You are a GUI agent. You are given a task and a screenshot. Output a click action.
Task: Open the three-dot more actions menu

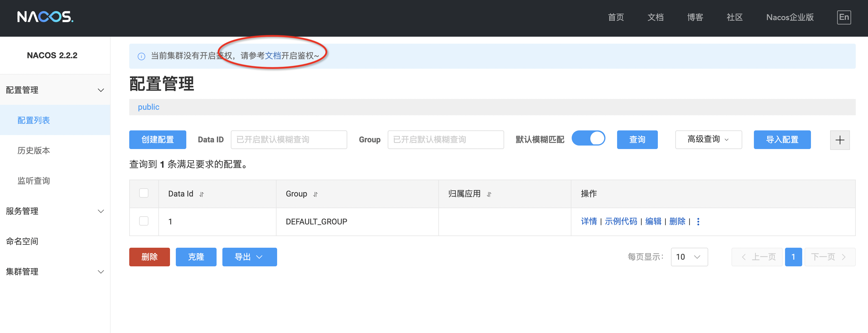(x=698, y=222)
